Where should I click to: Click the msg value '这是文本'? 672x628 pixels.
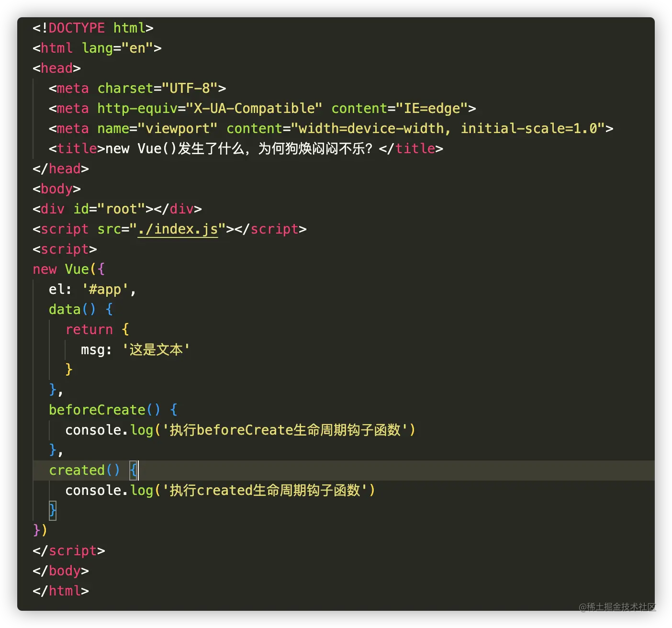coord(156,350)
